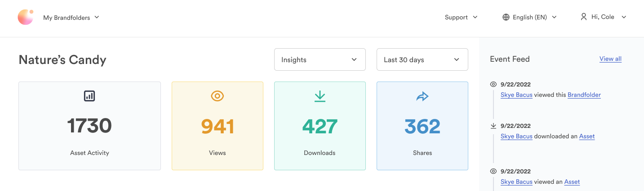Open the My Brandfolders menu

click(x=71, y=18)
